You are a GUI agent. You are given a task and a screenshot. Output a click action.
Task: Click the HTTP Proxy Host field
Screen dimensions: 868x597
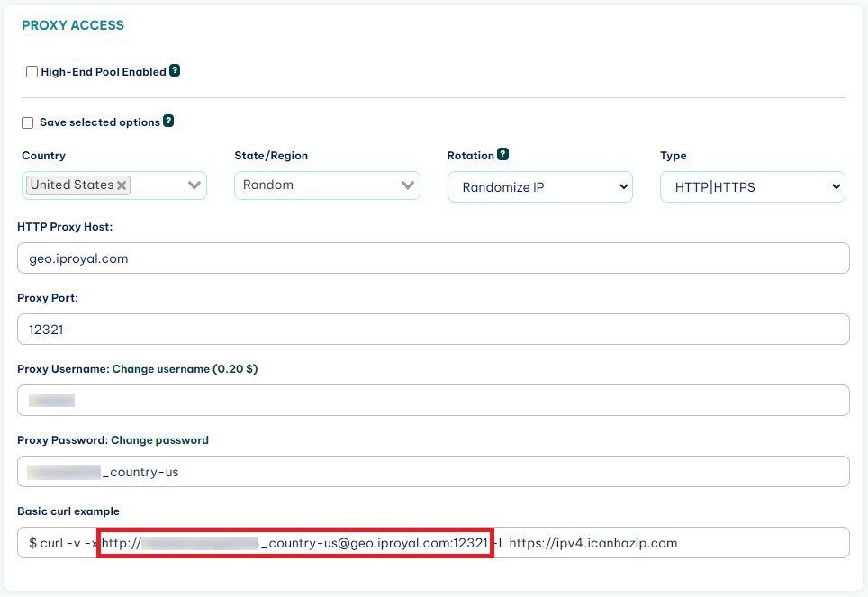(433, 258)
